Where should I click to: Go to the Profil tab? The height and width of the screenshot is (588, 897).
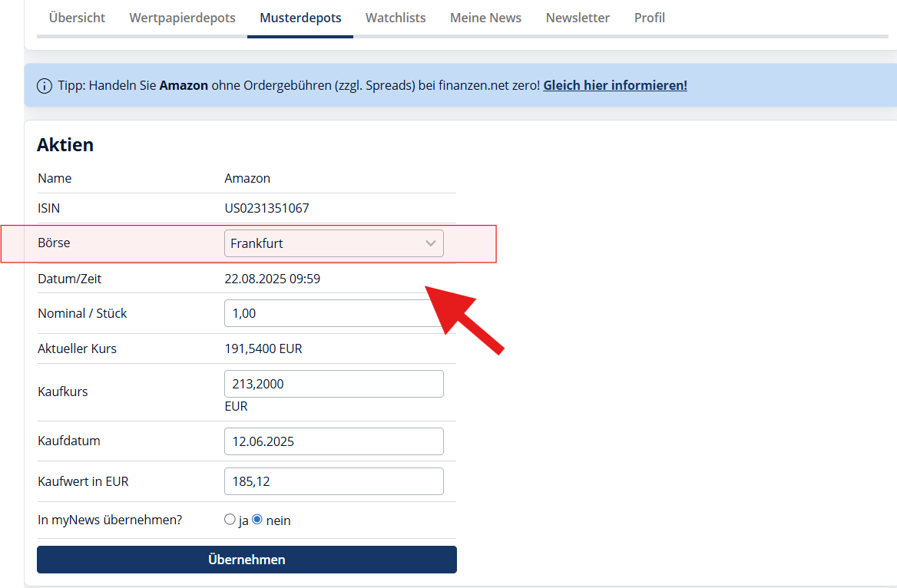point(649,18)
